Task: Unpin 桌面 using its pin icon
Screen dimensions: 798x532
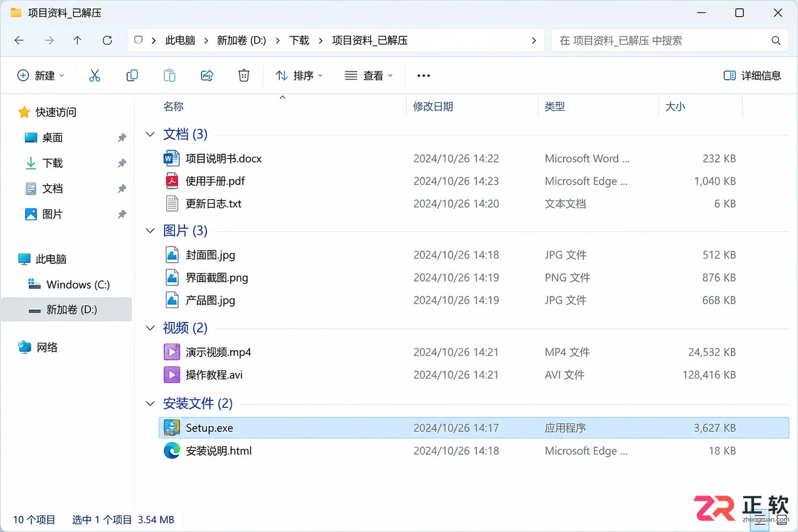Action: click(122, 137)
